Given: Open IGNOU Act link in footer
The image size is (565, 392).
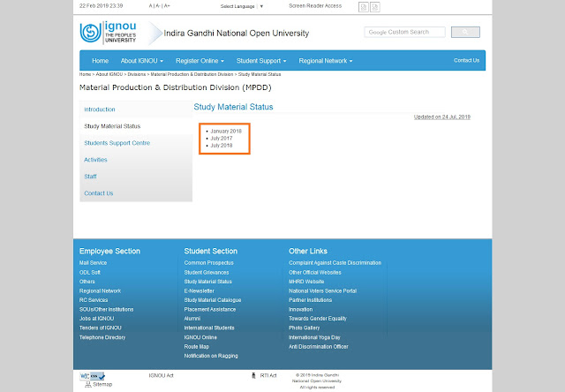Looking at the screenshot, I should tap(161, 376).
